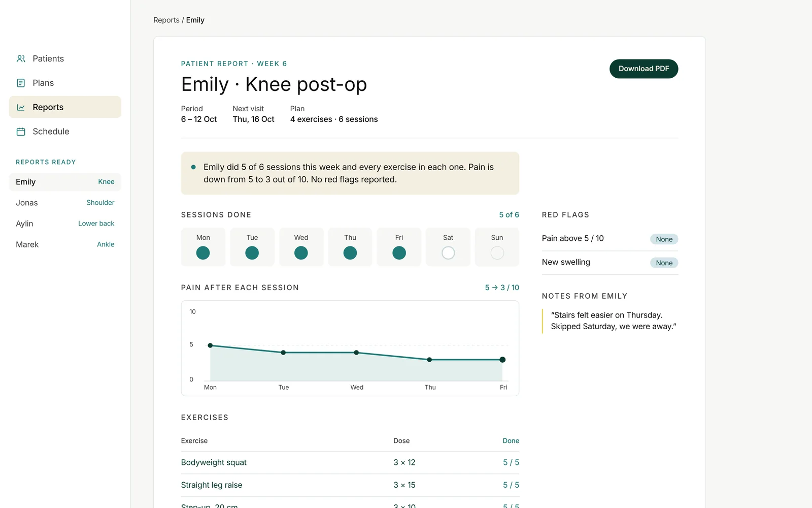
Task: Toggle the Mon session dot
Action: tap(203, 252)
